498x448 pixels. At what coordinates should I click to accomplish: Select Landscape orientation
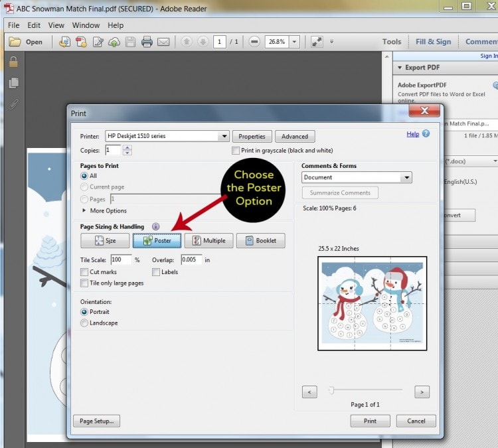(x=84, y=323)
